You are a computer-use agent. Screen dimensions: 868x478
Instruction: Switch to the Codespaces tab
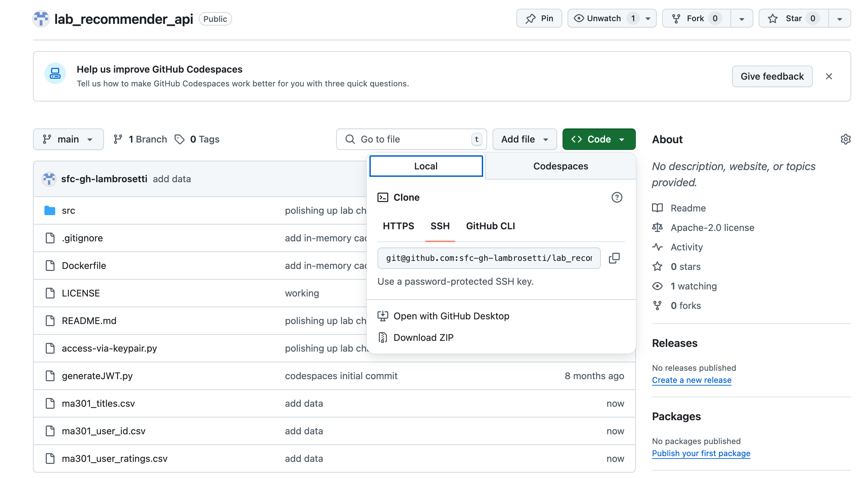click(x=560, y=166)
